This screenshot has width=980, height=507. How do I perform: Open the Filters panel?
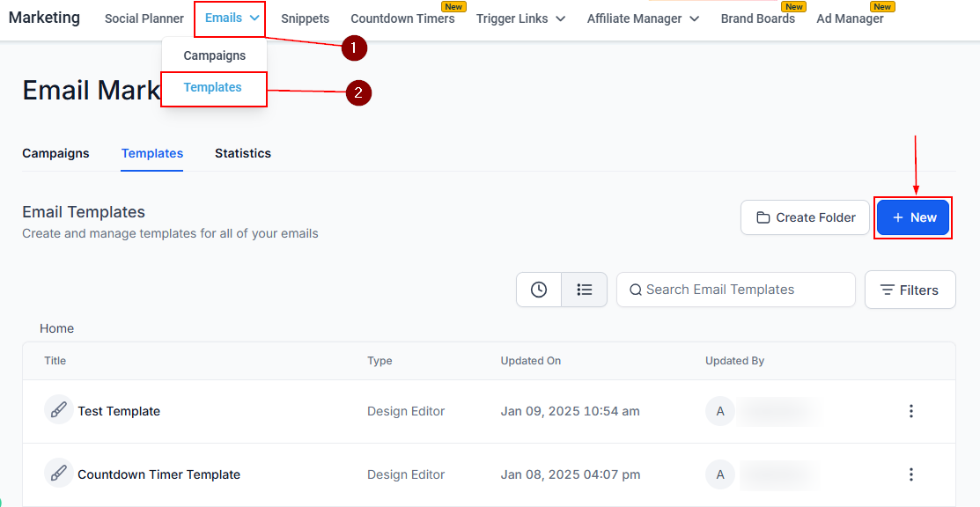pos(910,290)
